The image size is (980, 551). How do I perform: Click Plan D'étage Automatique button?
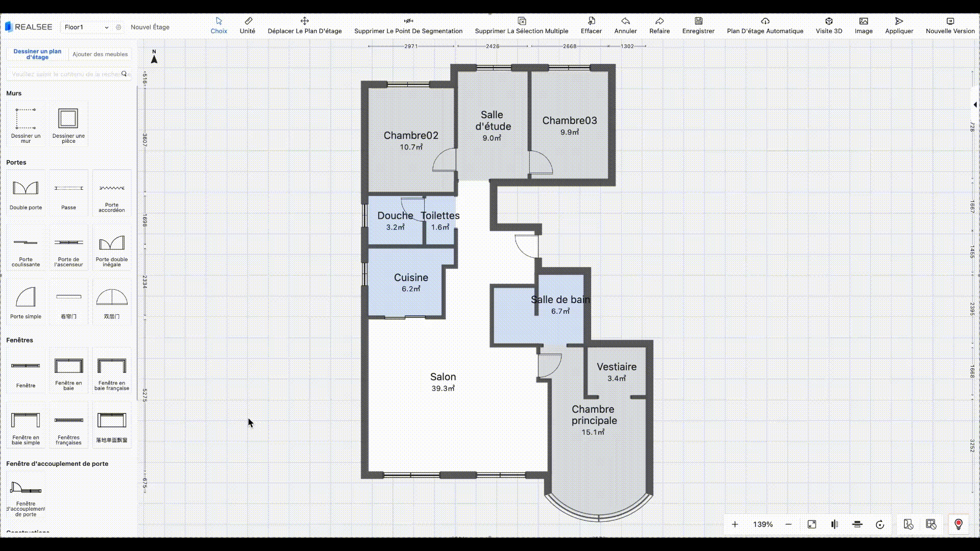pos(765,25)
